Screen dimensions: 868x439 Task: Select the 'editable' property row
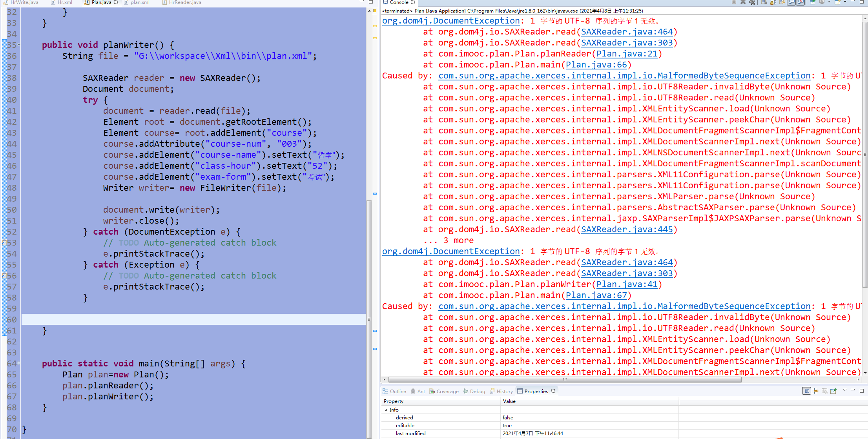[x=624, y=425]
